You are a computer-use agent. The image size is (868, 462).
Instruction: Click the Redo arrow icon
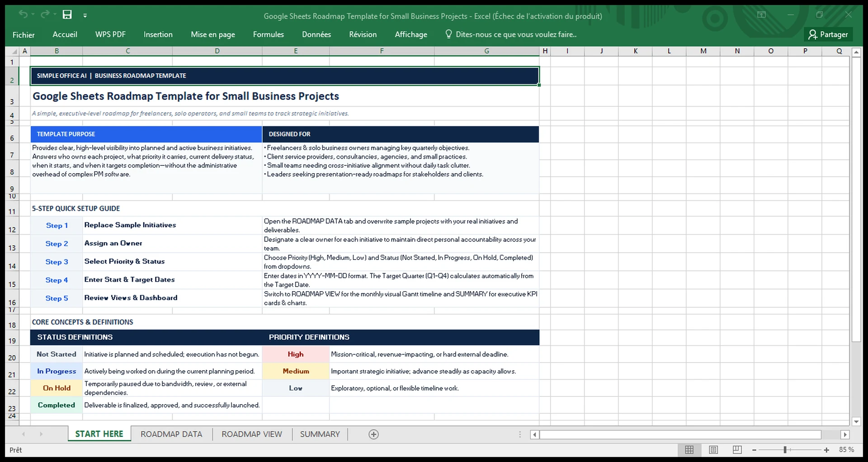(44, 14)
